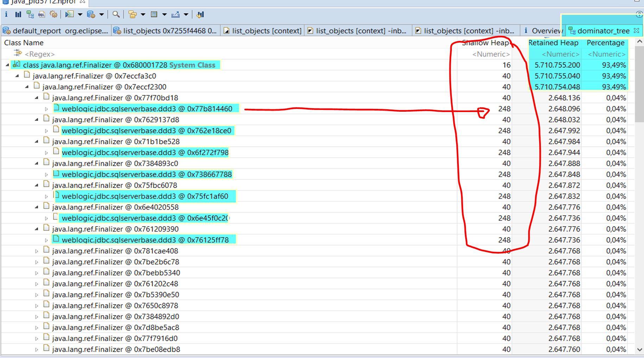Run the Expert System Test reports

(69, 14)
